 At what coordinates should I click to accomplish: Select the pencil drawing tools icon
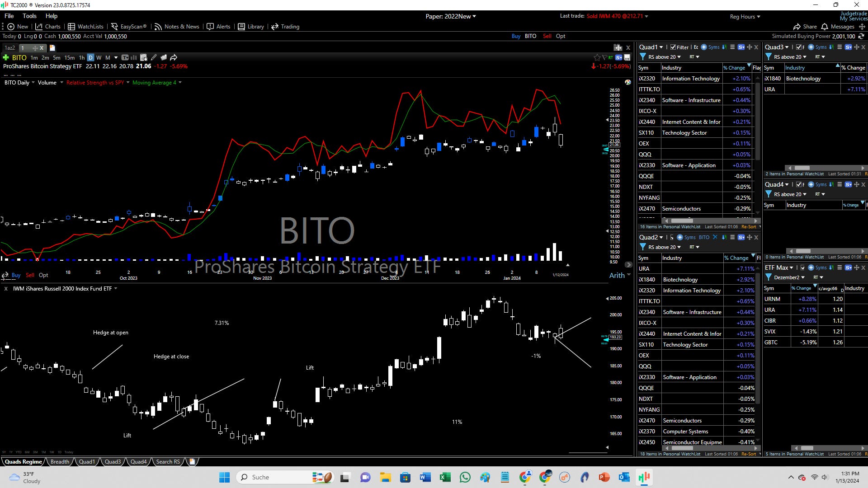pyautogui.click(x=154, y=57)
